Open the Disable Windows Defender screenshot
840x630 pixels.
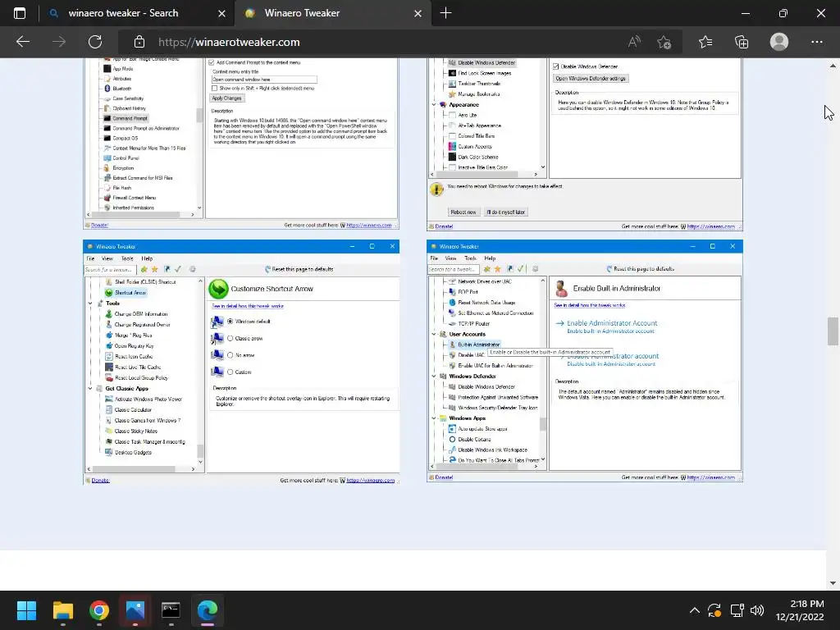584,144
